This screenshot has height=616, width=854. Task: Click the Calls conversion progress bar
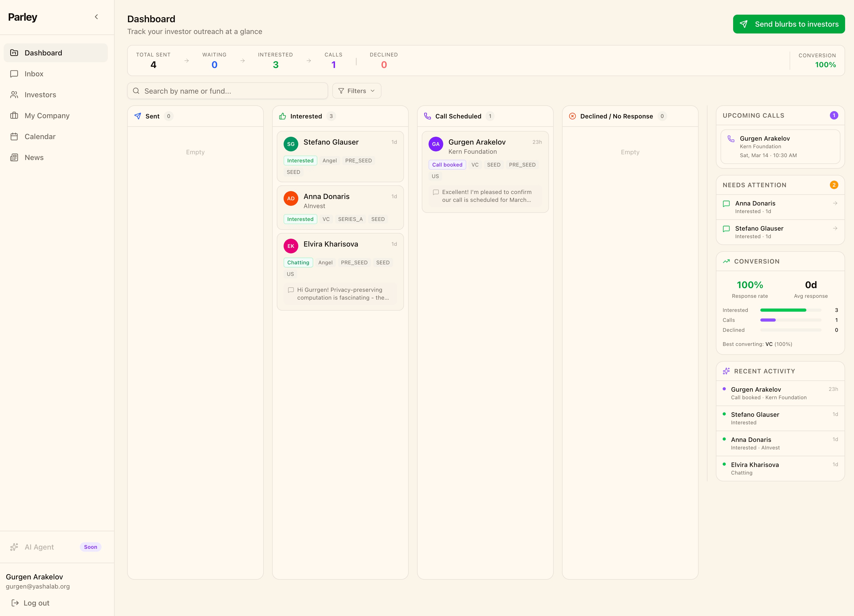(791, 320)
